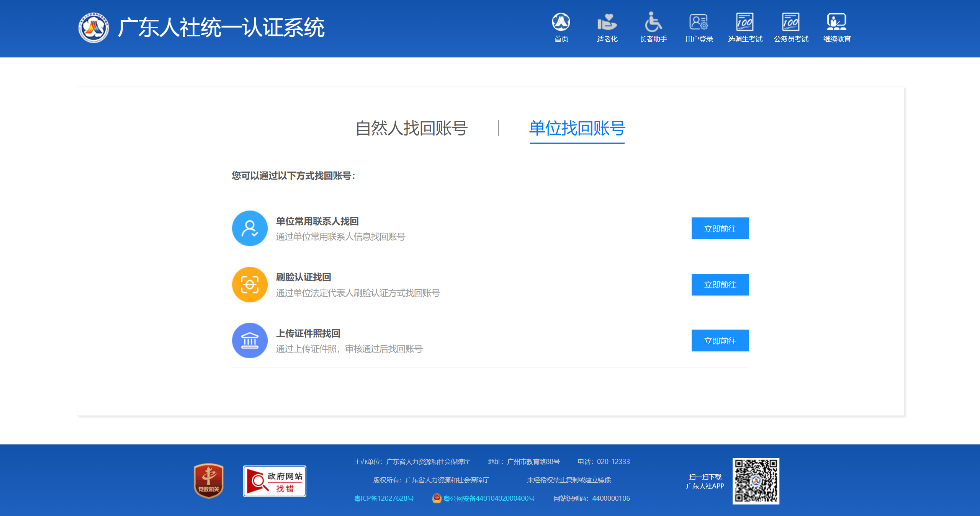The width and height of the screenshot is (980, 516).
Task: Select the 继续教育 icon
Action: coord(837,22)
